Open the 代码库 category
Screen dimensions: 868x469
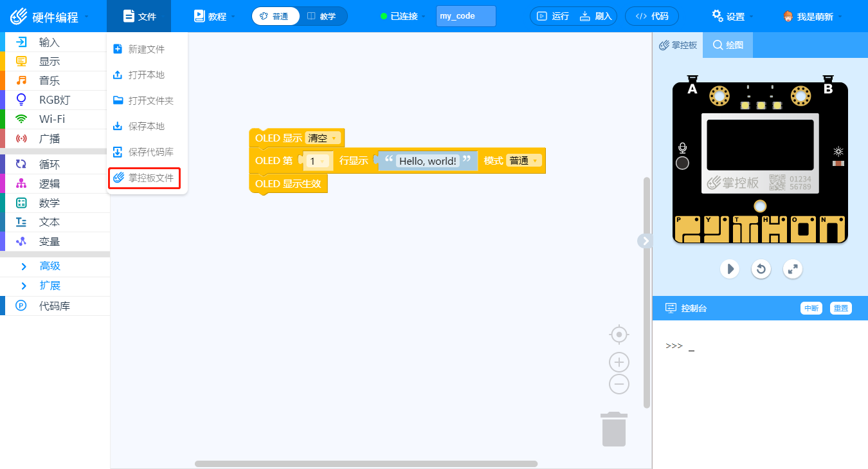(x=55, y=306)
